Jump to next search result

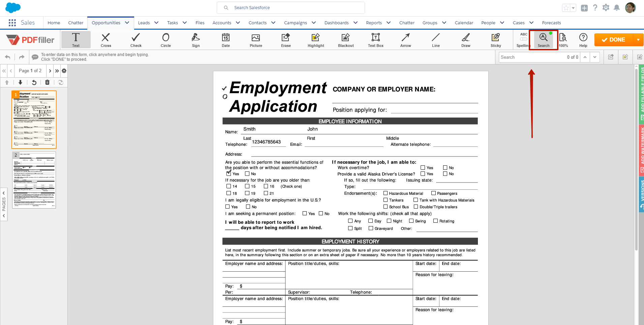coord(595,57)
